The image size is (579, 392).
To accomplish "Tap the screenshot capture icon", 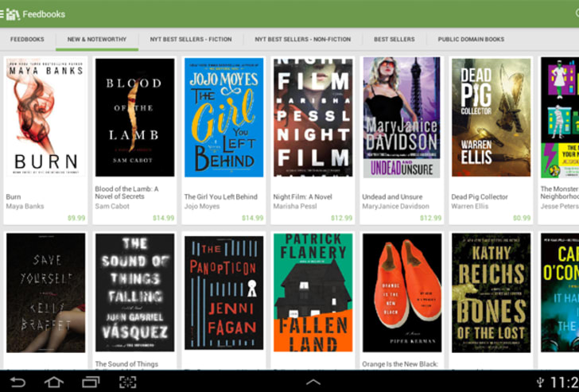I will click(128, 382).
